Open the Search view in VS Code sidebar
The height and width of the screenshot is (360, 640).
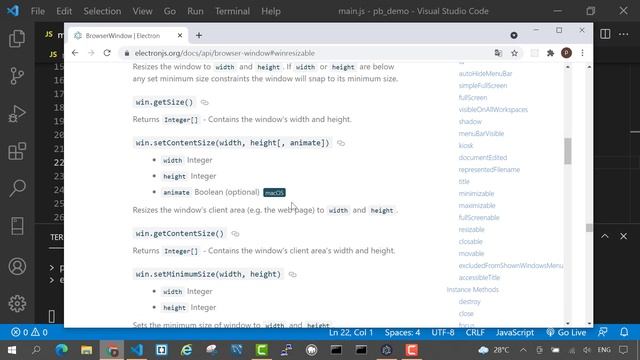pyautogui.click(x=17, y=189)
